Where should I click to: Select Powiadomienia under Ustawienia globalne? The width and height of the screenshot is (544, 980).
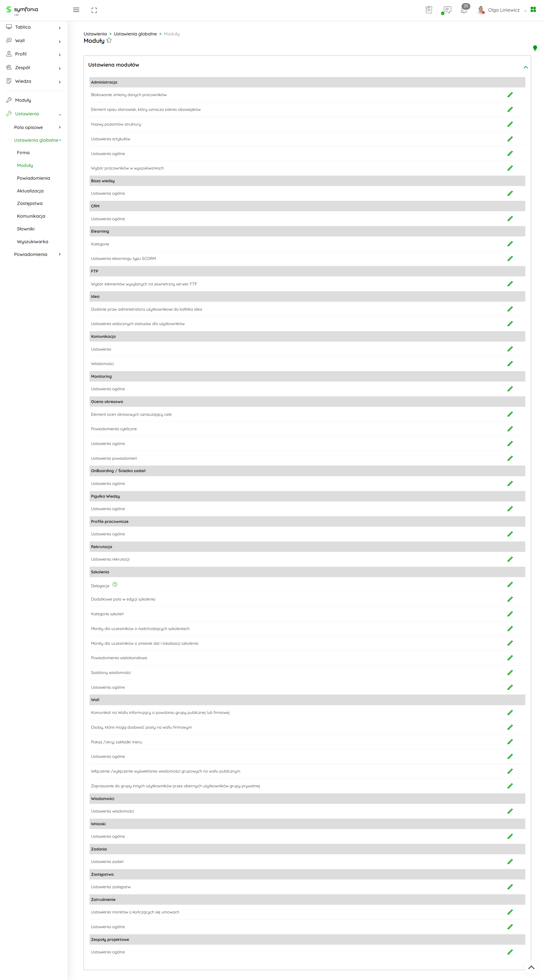click(33, 178)
